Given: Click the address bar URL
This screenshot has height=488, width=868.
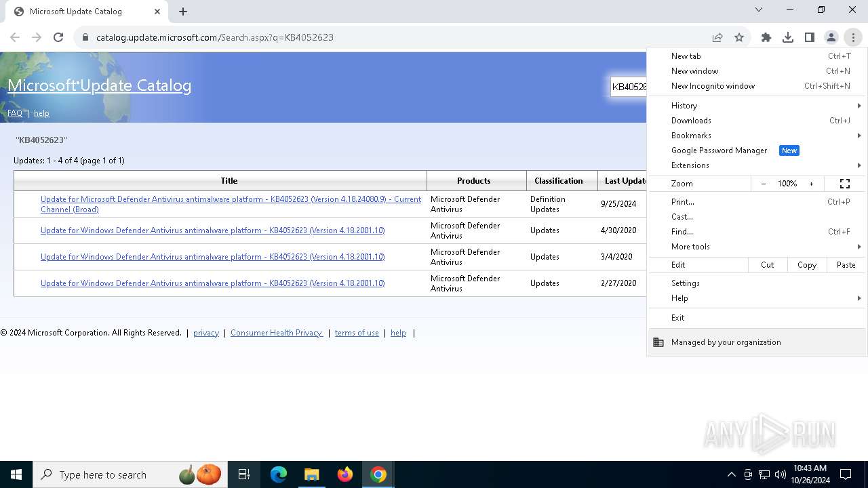Looking at the screenshot, I should 215,37.
